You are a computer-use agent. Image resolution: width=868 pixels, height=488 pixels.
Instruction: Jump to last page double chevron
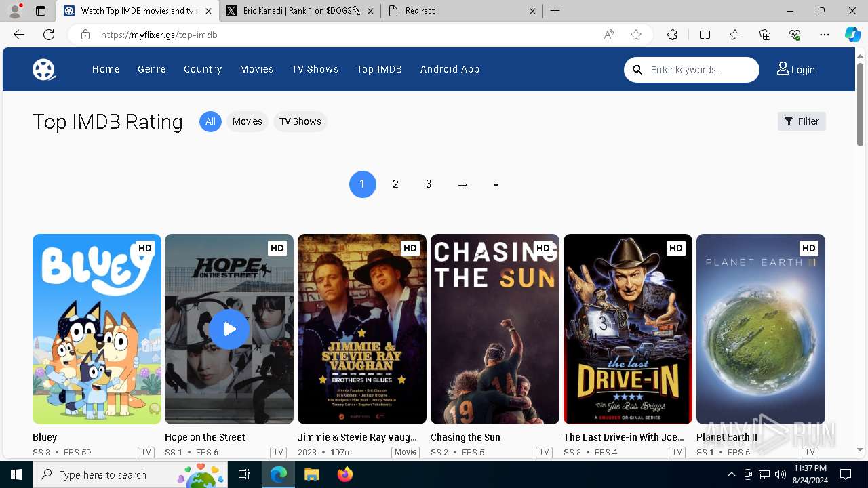pos(496,184)
